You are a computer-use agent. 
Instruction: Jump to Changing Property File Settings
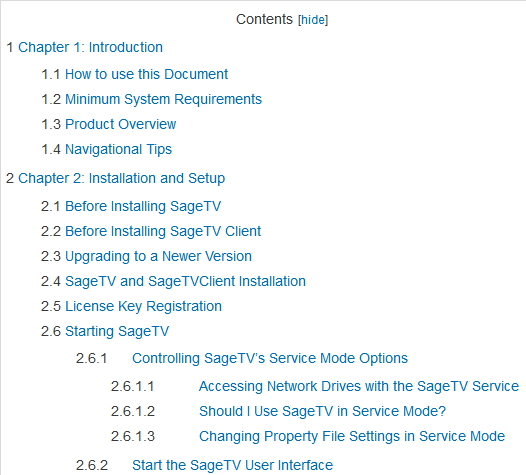coord(352,436)
